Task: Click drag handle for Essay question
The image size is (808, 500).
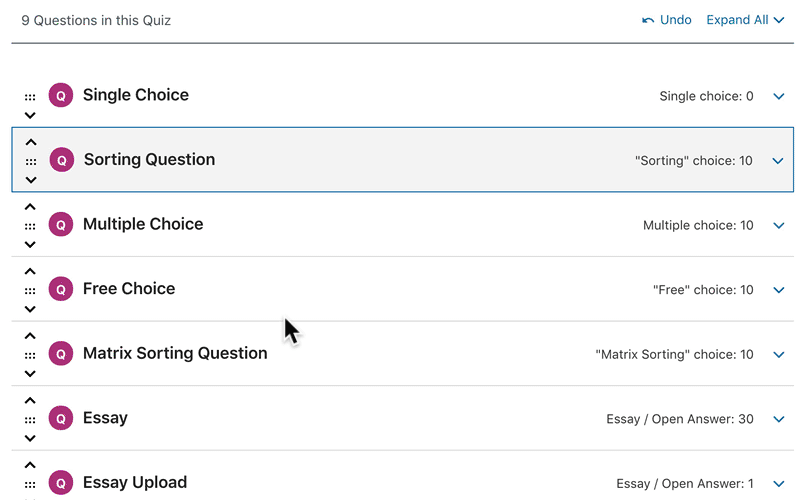Action: tap(30, 420)
